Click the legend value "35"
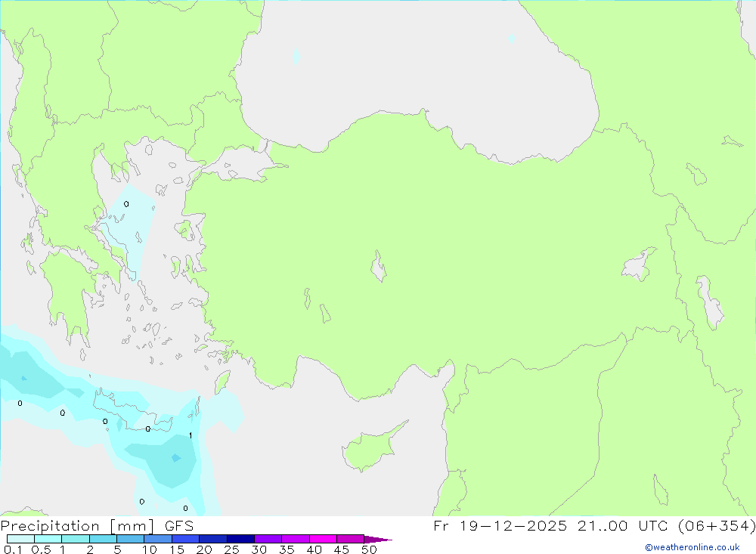Image resolution: width=756 pixels, height=554 pixels. [287, 549]
